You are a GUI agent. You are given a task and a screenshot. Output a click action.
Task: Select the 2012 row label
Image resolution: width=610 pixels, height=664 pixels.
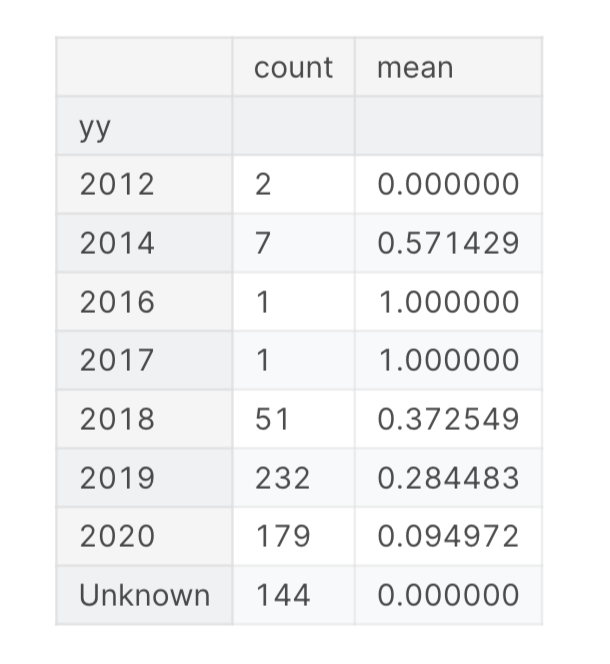coord(117,185)
